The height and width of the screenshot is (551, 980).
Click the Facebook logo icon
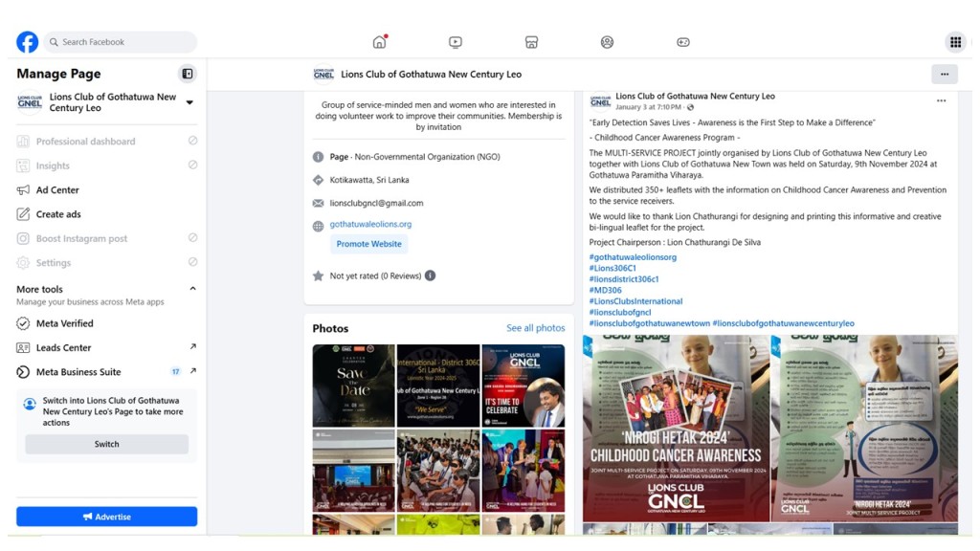28,42
